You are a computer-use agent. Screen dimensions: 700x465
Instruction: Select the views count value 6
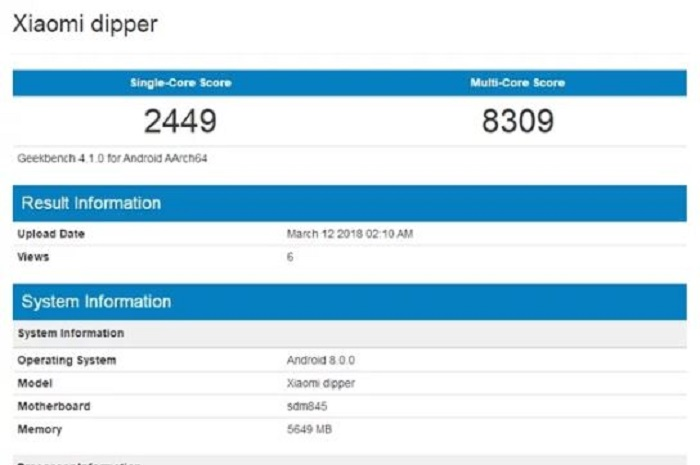point(290,257)
